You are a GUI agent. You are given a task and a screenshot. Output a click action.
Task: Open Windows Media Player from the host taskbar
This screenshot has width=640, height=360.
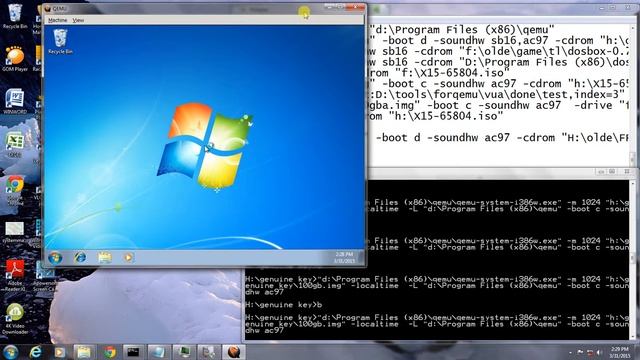coord(60,352)
